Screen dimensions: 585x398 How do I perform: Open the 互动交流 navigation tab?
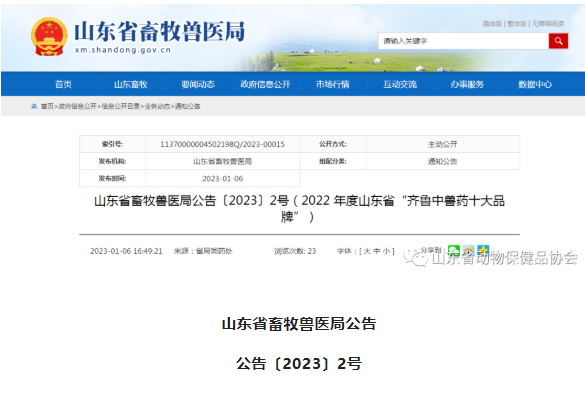pos(400,84)
